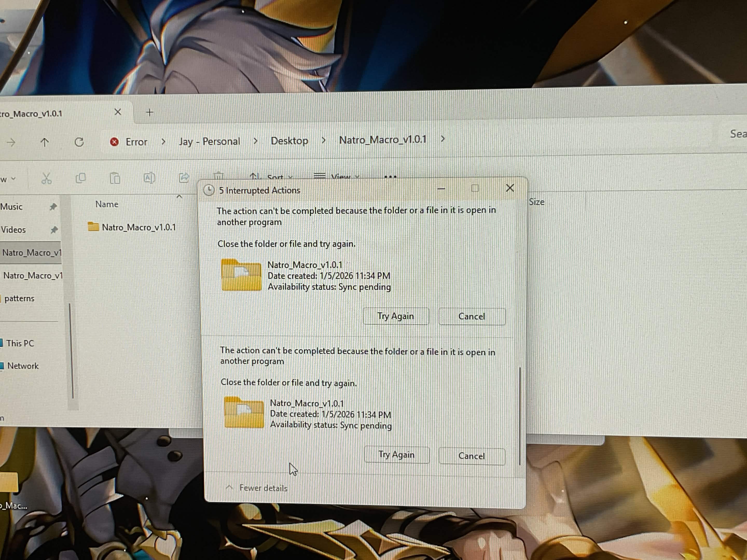The width and height of the screenshot is (747, 560).
Task: Open a new File Explorer tab
Action: (x=150, y=113)
